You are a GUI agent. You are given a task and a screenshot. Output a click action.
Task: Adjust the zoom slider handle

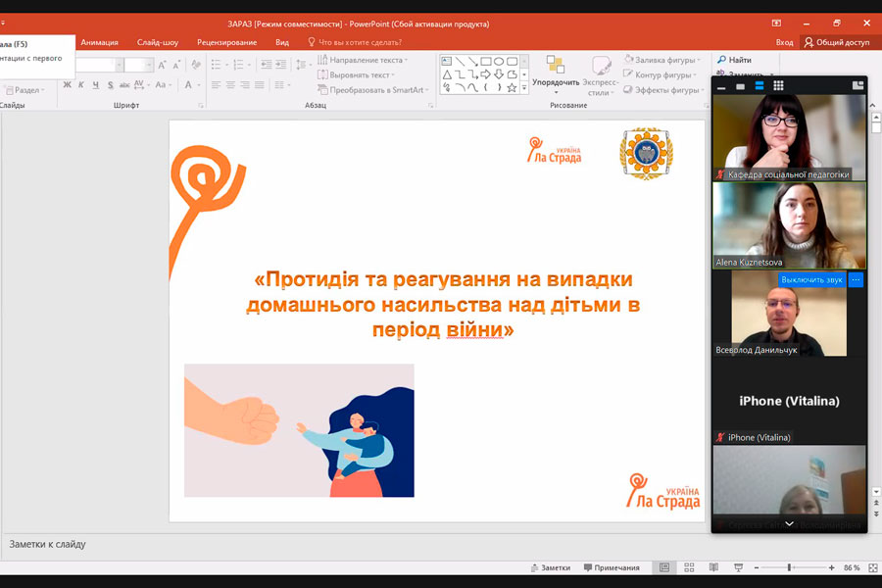[x=790, y=567]
